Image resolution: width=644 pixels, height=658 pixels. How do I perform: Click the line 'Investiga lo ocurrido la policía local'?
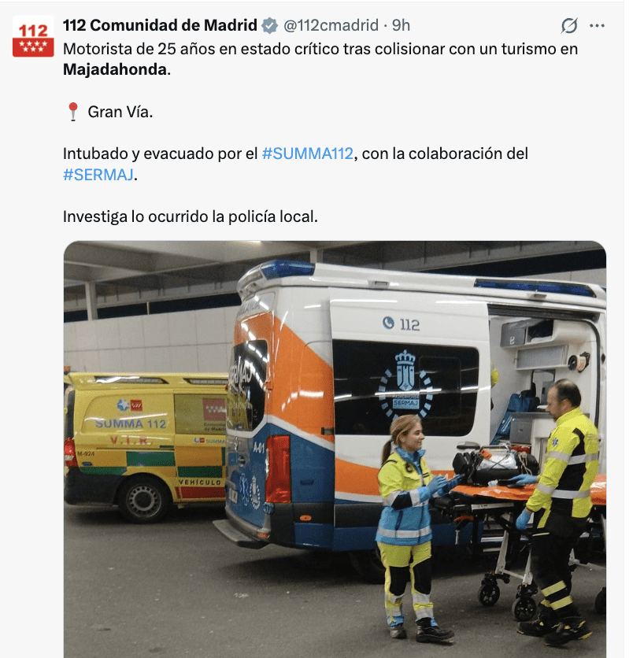[191, 216]
